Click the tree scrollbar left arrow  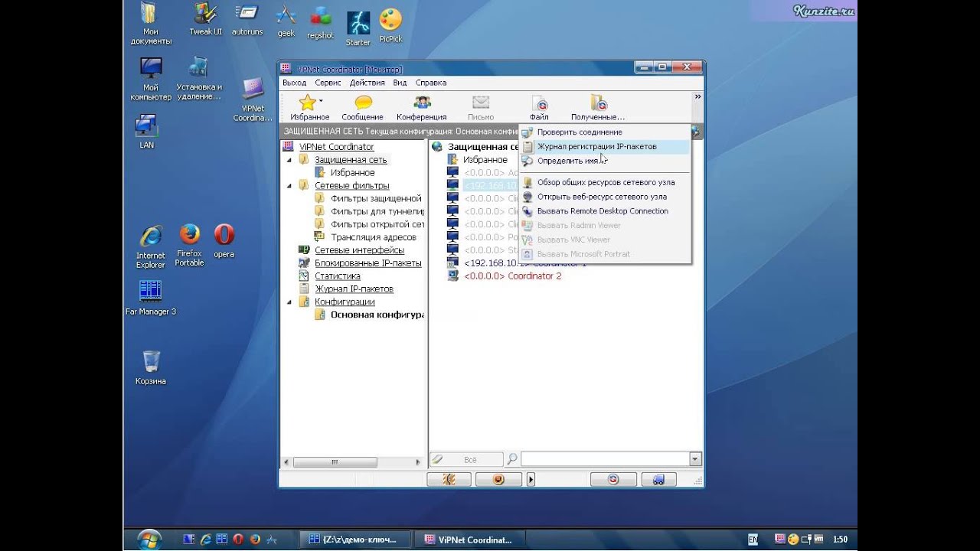point(287,462)
